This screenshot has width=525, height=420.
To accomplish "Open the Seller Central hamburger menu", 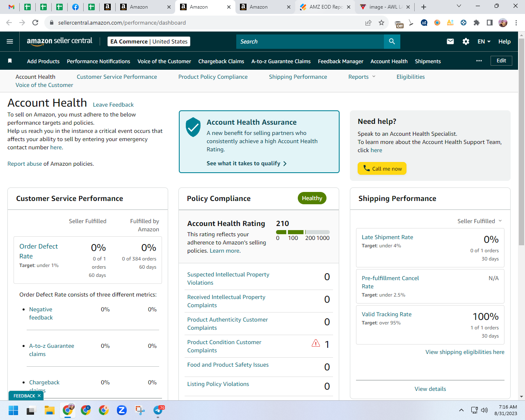I will (x=10, y=41).
